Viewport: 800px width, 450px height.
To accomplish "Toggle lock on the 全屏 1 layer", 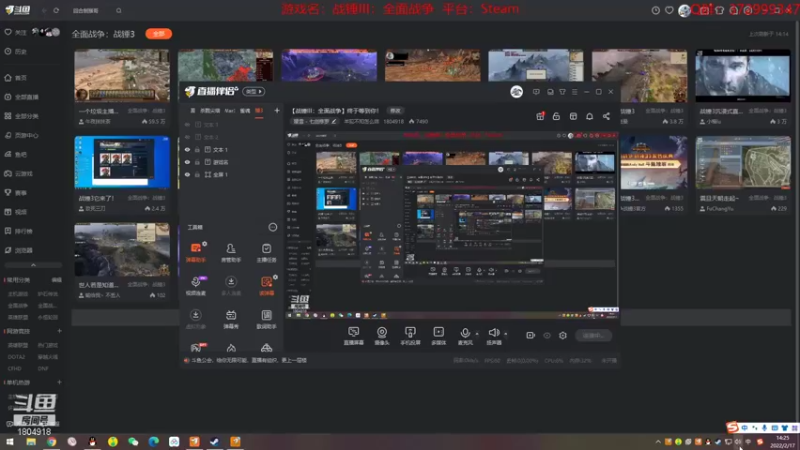I will (197, 174).
